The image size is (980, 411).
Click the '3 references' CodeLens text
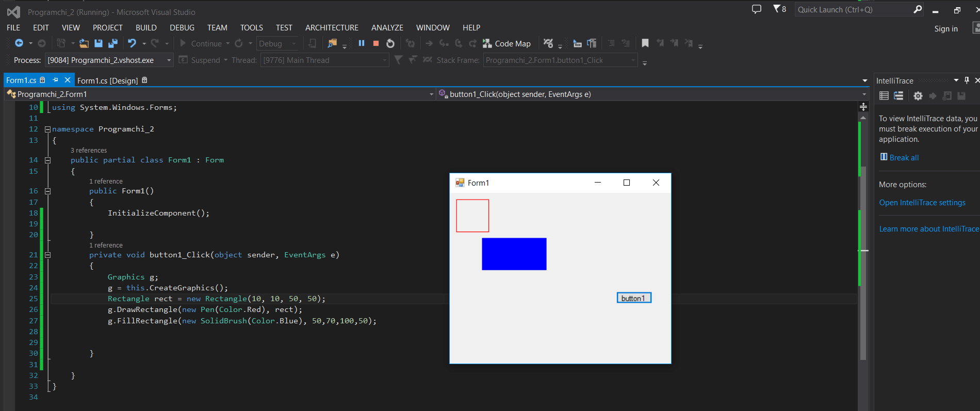coord(89,151)
